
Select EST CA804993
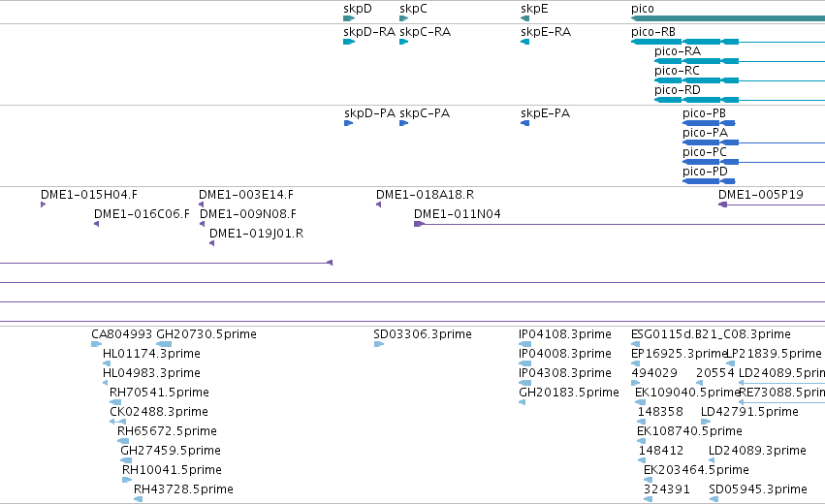[121, 334]
